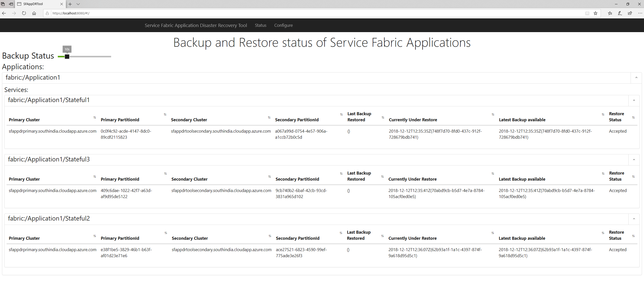Screen dimensions: 644x287
Task: Click Stateful2 secondary partition ace27521-6823-4590-99ef-775ade3e26f3
Action: [301, 253]
